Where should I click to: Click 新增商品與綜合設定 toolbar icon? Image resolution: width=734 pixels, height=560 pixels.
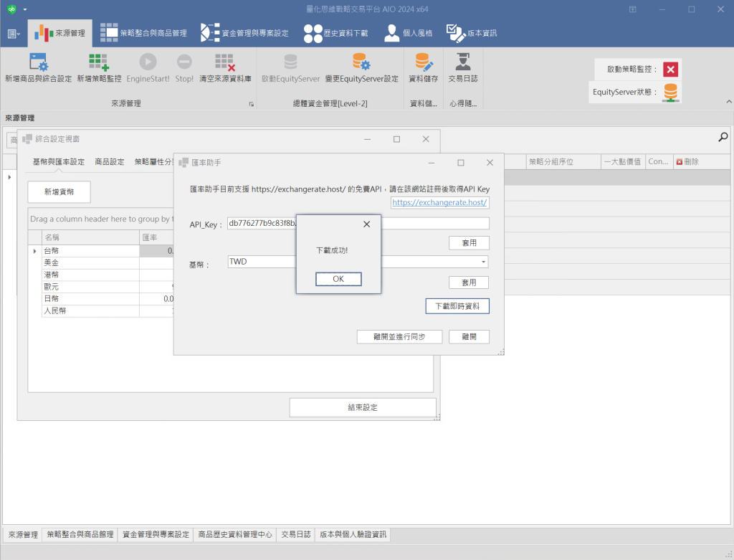38,62
